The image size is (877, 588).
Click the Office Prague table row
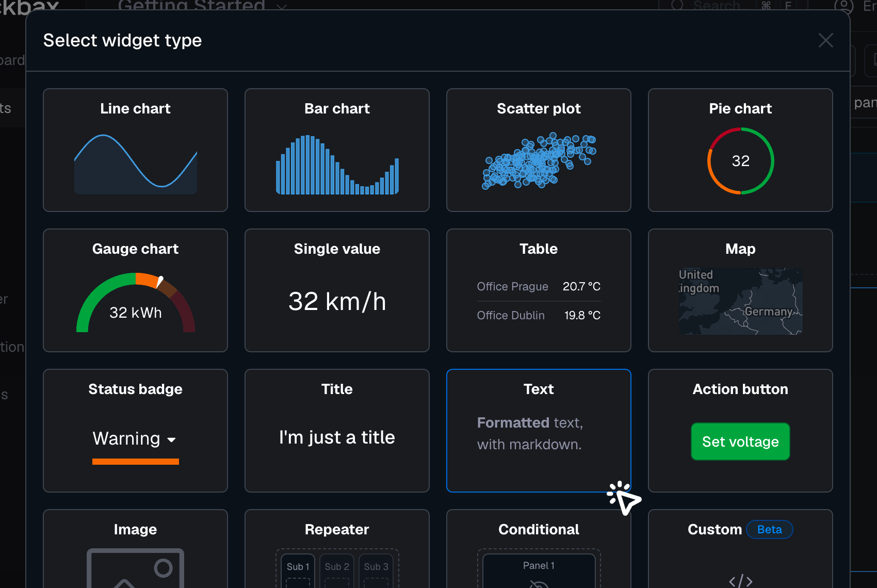(x=539, y=286)
